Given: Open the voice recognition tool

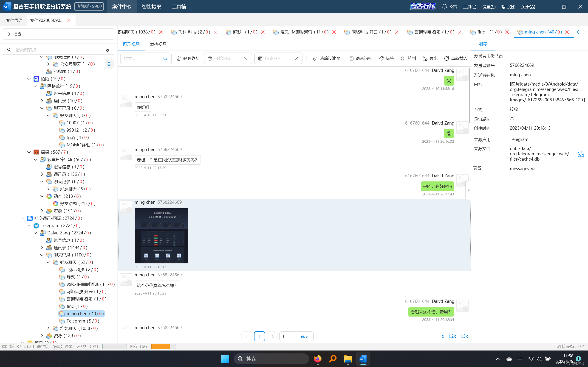Looking at the screenshot, I should [x=360, y=58].
